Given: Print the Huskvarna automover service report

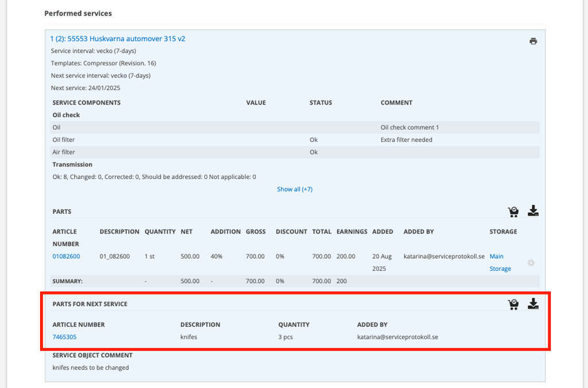Looking at the screenshot, I should pos(533,41).
